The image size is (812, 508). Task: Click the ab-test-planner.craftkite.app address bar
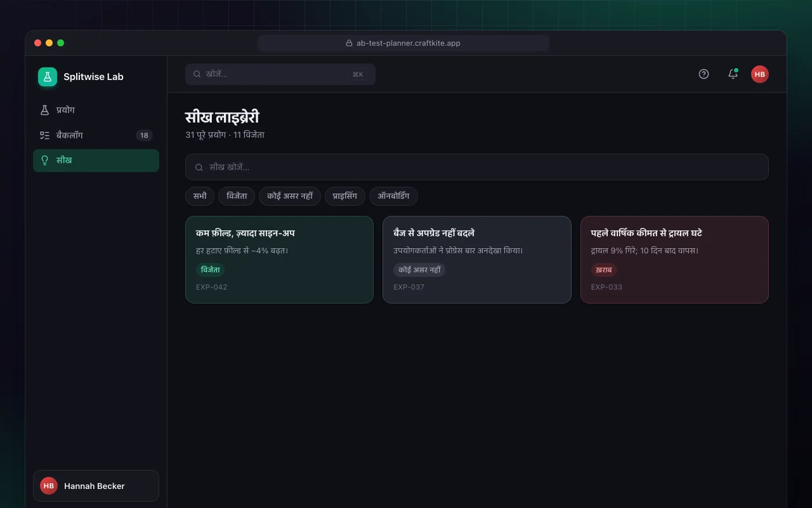(403, 43)
